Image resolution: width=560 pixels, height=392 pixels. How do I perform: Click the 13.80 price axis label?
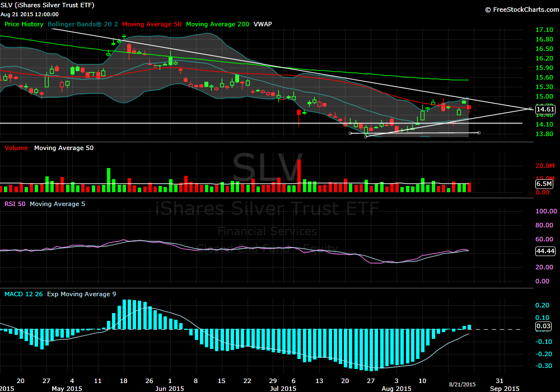tap(544, 134)
